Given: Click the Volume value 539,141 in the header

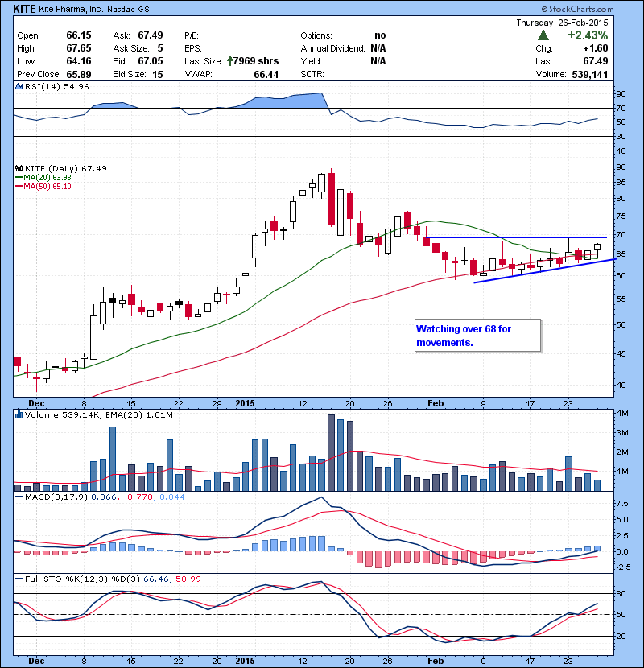Looking at the screenshot, I should [590, 74].
